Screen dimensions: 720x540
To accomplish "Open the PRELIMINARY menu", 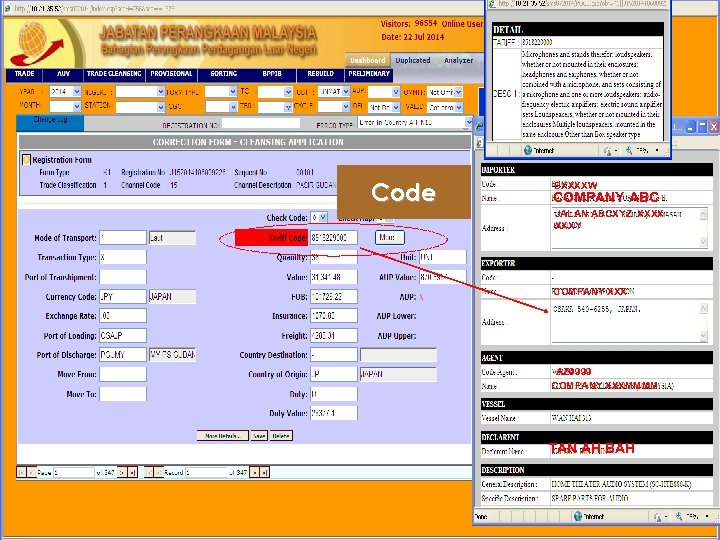I will click(369, 74).
